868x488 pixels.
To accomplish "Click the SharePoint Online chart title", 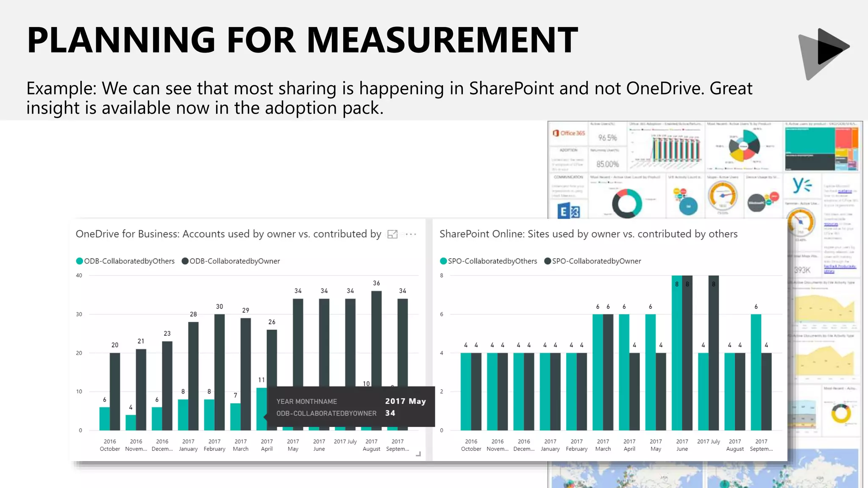I will pos(588,234).
